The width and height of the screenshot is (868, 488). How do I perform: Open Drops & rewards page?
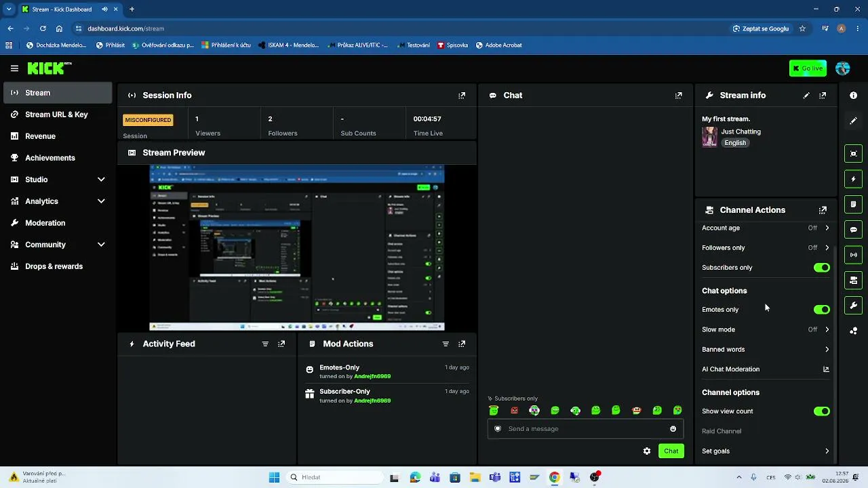point(58,266)
